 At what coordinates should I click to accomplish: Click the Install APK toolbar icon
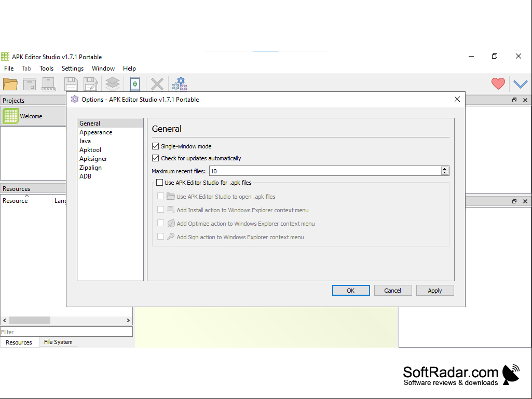[48, 84]
